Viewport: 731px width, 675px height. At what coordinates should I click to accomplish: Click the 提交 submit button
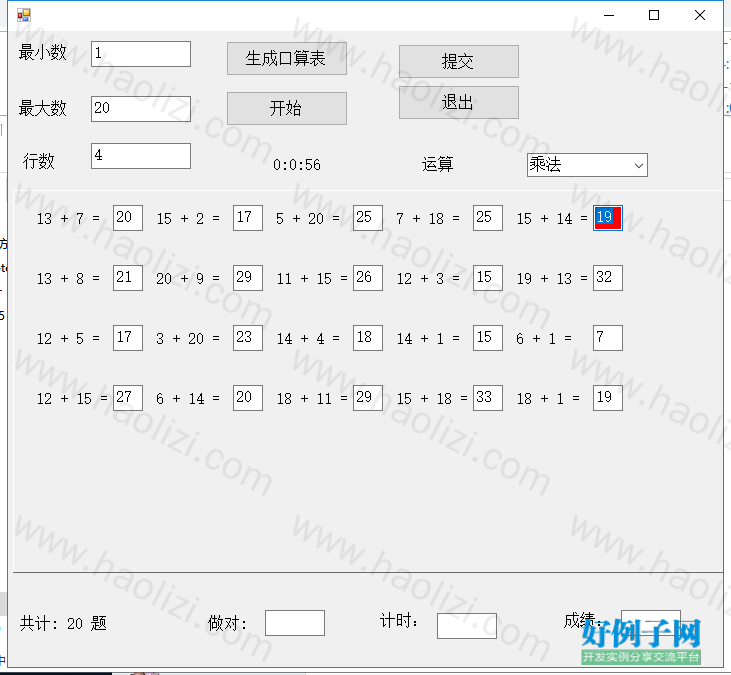point(459,62)
